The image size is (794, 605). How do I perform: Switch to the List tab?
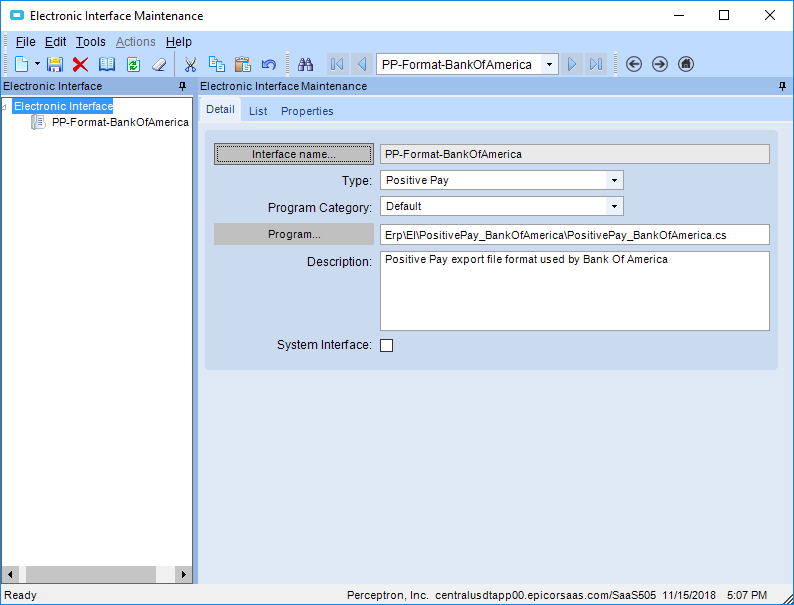click(258, 111)
